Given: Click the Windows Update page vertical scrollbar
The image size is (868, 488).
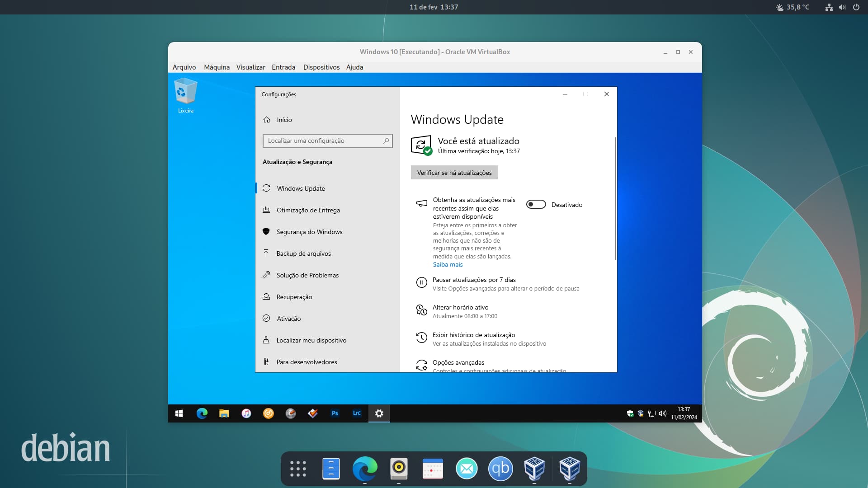Looking at the screenshot, I should coord(615,199).
